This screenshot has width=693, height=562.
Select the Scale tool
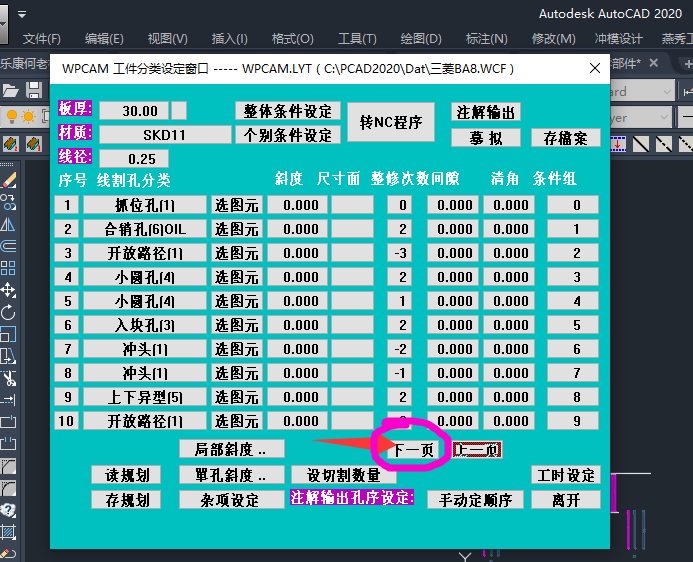click(8, 334)
